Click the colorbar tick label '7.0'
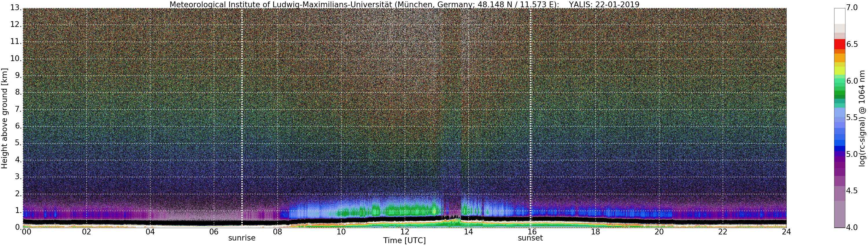This screenshot has height=246, width=868. pyautogui.click(x=852, y=8)
